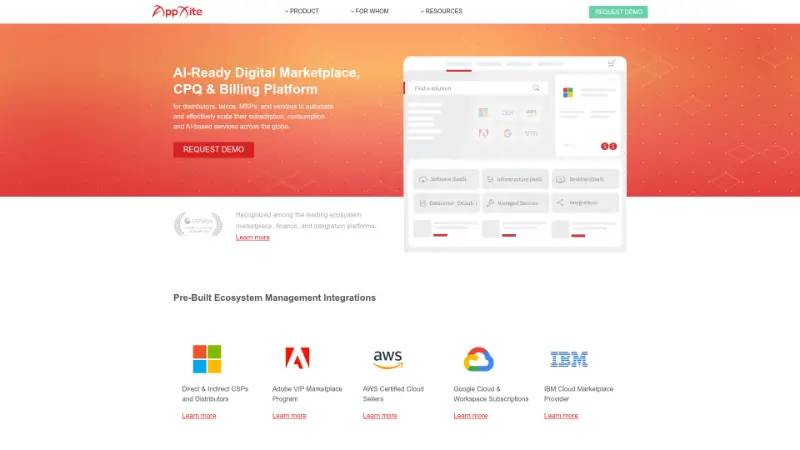Click the red REQUEST DEMO hero button

coord(213,149)
